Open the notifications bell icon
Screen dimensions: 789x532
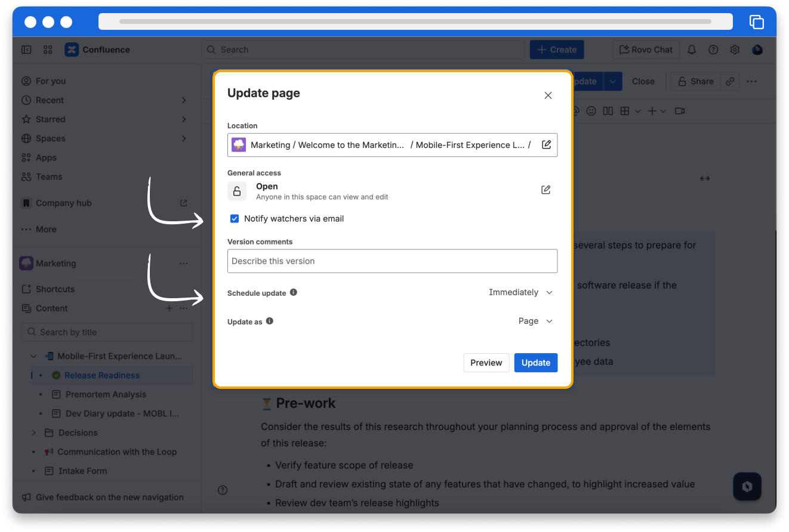coord(692,50)
